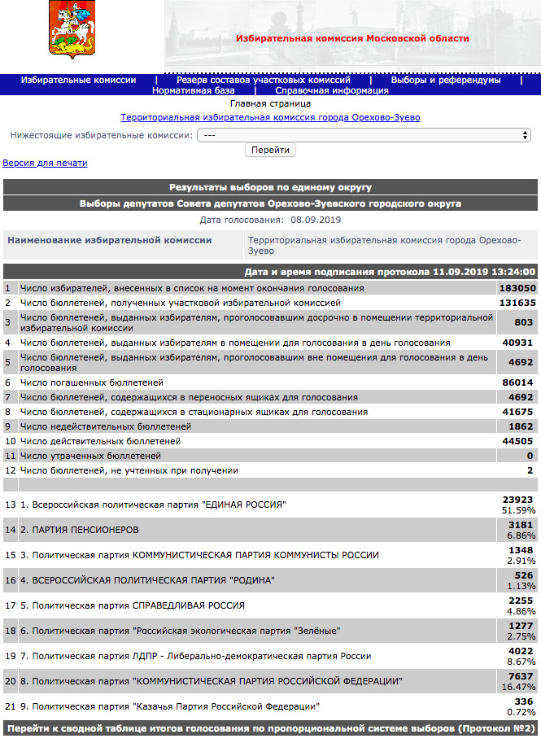
Task: Click the ЕДИНАЯ РОССИЯ party row label
Action: pyautogui.click(x=153, y=505)
